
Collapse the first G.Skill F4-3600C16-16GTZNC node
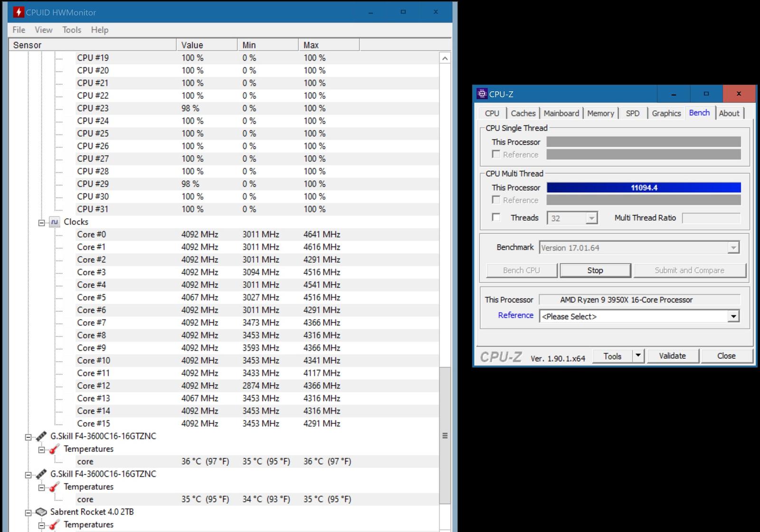28,437
